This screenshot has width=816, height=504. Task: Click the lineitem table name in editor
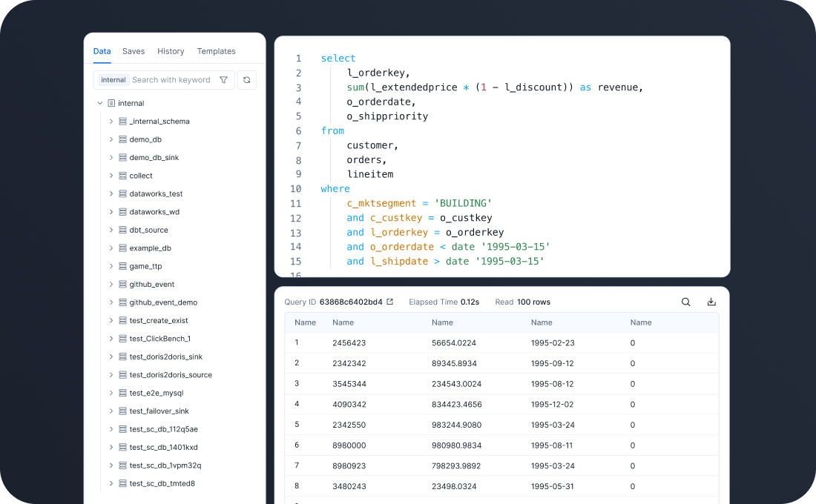(370, 174)
